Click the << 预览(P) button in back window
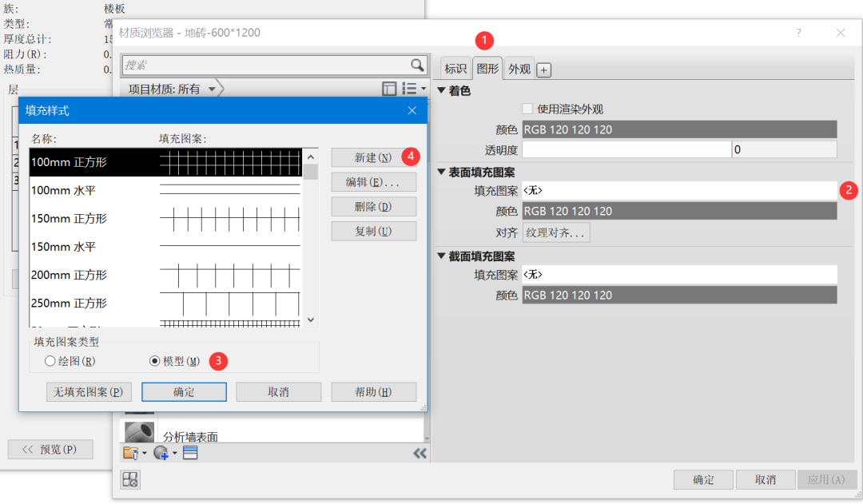Viewport: 863px width, 504px height. pyautogui.click(x=50, y=450)
